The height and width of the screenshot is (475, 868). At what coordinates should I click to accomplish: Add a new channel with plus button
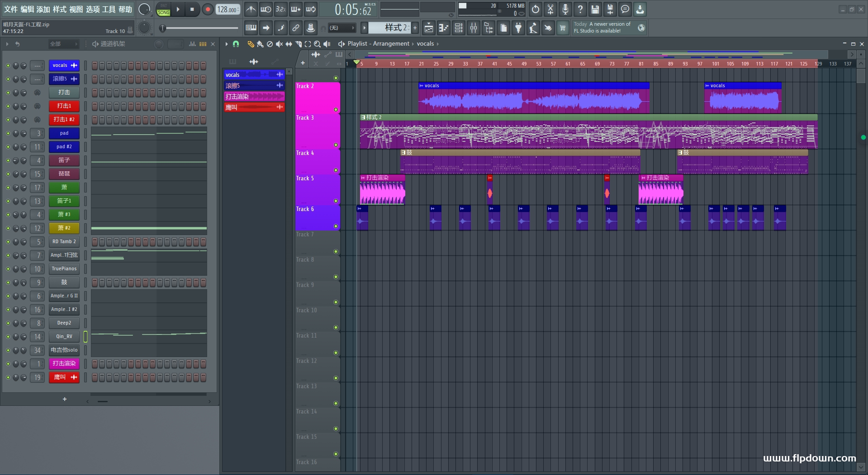(65, 399)
